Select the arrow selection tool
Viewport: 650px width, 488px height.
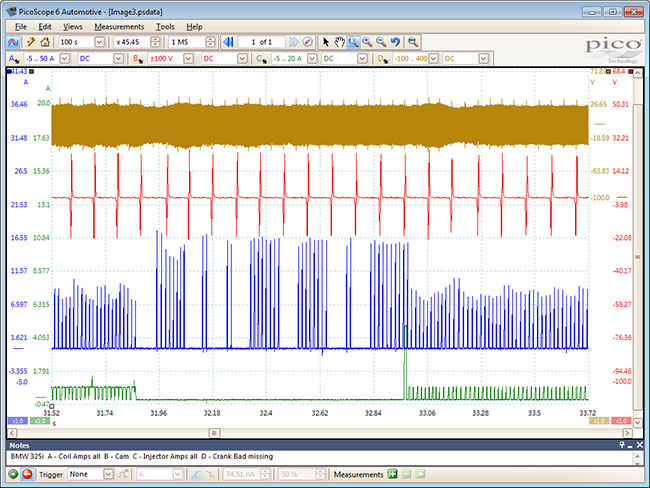(x=326, y=42)
